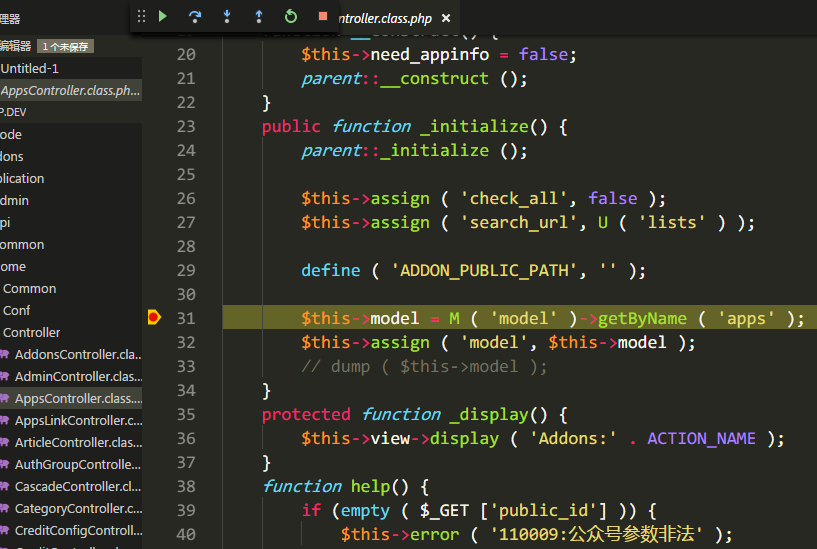Viewport: 817px width, 549px height.
Task: Click PHP icon beside AppsLinkController.c...
Action: (x=4, y=420)
